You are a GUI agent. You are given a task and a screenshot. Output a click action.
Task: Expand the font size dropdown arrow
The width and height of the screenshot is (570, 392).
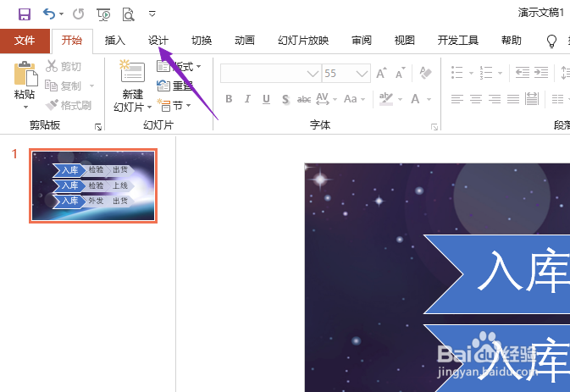pyautogui.click(x=362, y=74)
